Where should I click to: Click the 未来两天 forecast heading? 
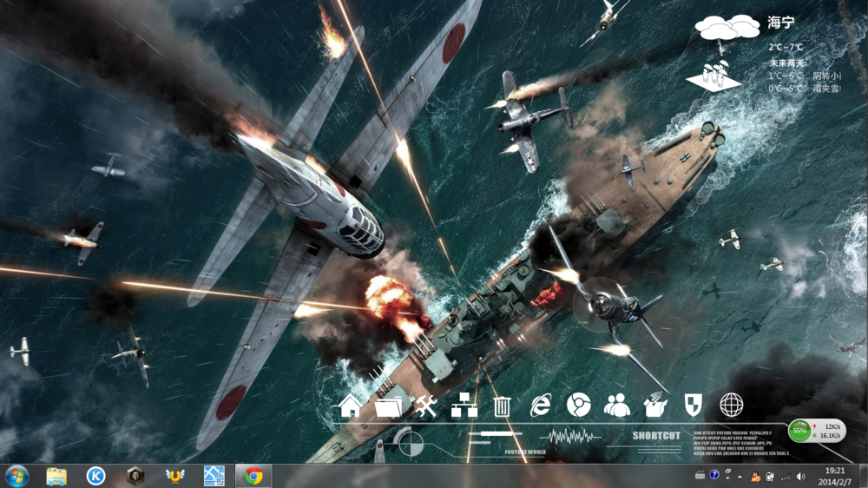tap(788, 63)
